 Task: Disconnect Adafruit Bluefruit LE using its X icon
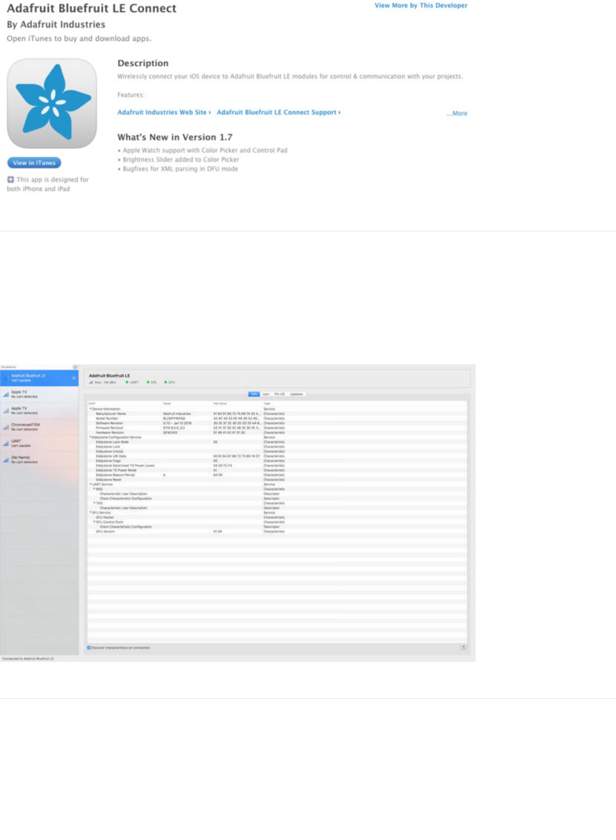(74, 378)
